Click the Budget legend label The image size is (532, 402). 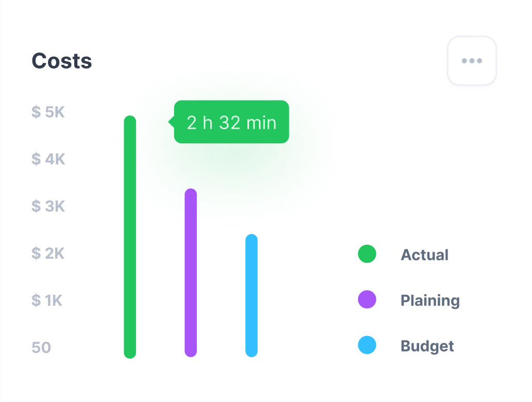[427, 346]
